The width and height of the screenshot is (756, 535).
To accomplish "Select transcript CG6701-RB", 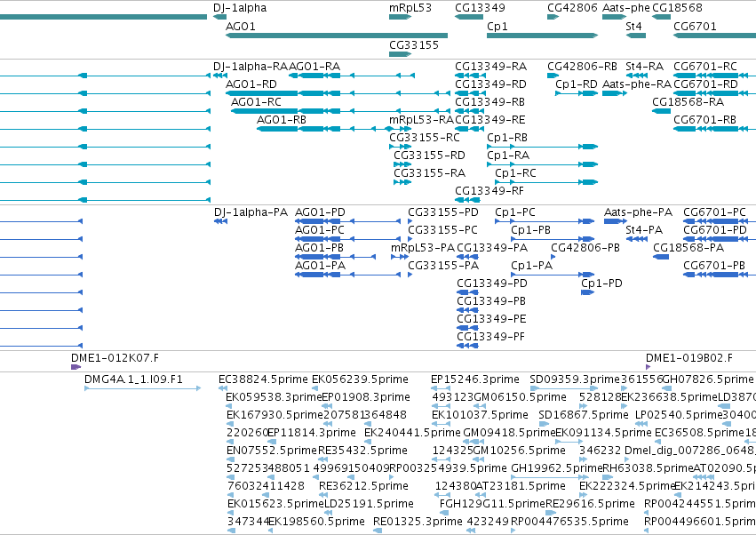I will 704,120.
